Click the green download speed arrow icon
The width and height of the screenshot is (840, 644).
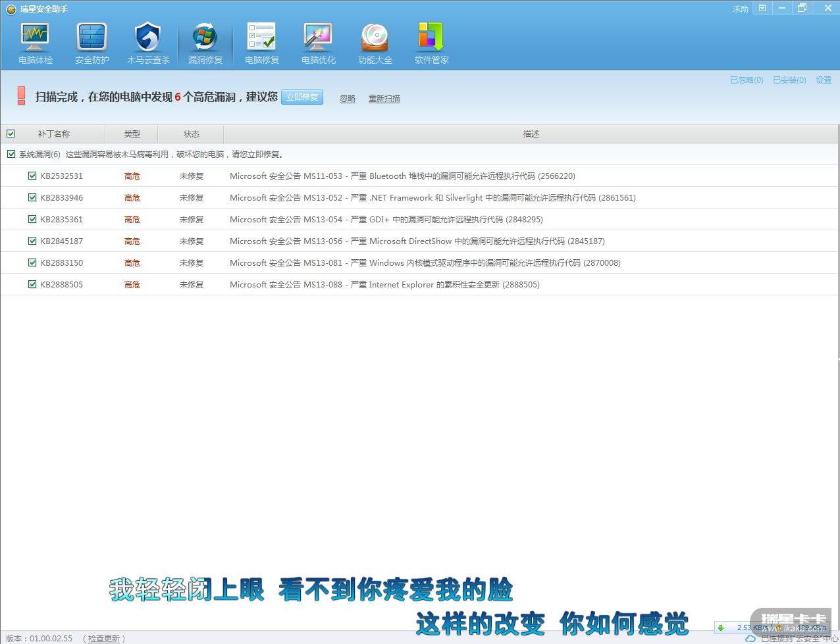click(721, 628)
